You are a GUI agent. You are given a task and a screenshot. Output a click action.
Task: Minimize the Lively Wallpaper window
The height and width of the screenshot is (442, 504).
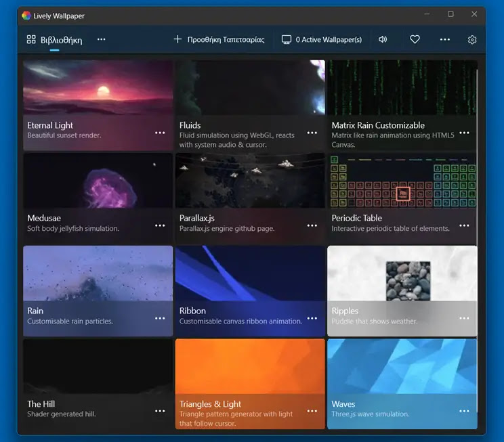(x=427, y=14)
